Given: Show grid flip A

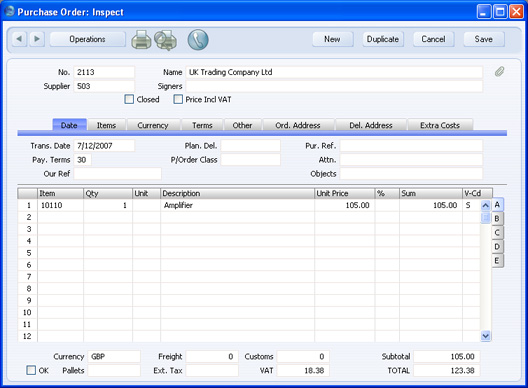Looking at the screenshot, I should 497,204.
